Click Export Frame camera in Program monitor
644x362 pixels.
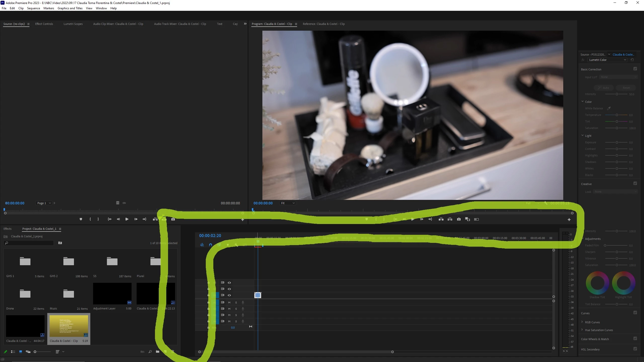pos(459,219)
